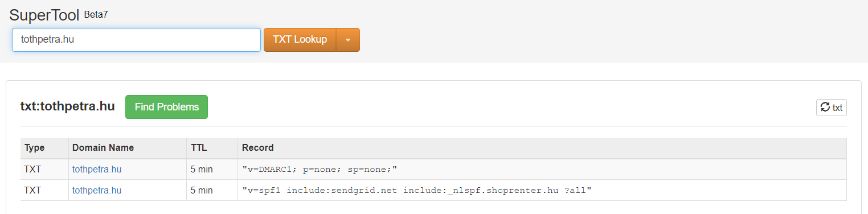Click the TXT type cell in DMARC row
Screen dimensions: 868x214
pos(33,170)
